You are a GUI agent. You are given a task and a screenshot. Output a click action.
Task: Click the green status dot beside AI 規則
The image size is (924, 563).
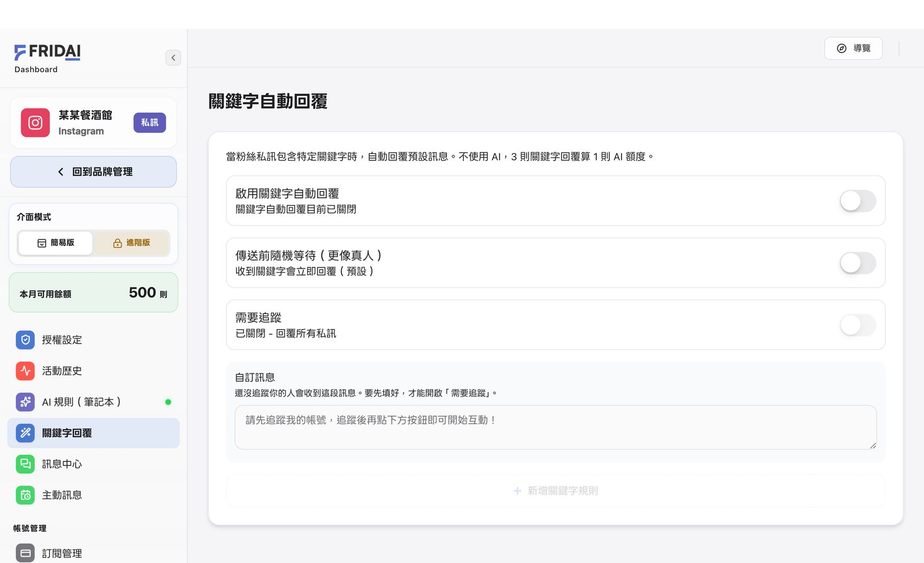click(x=168, y=402)
